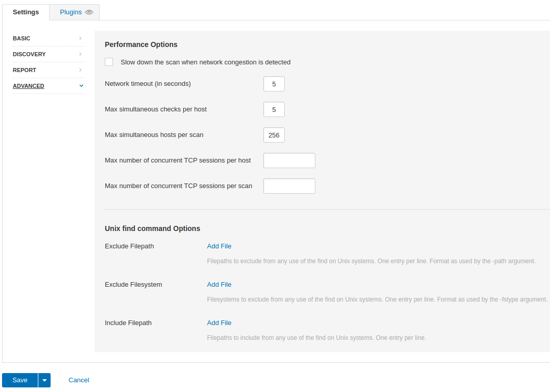Open the Save button dropdown arrow
This screenshot has height=392, width=550.
pyautogui.click(x=44, y=380)
